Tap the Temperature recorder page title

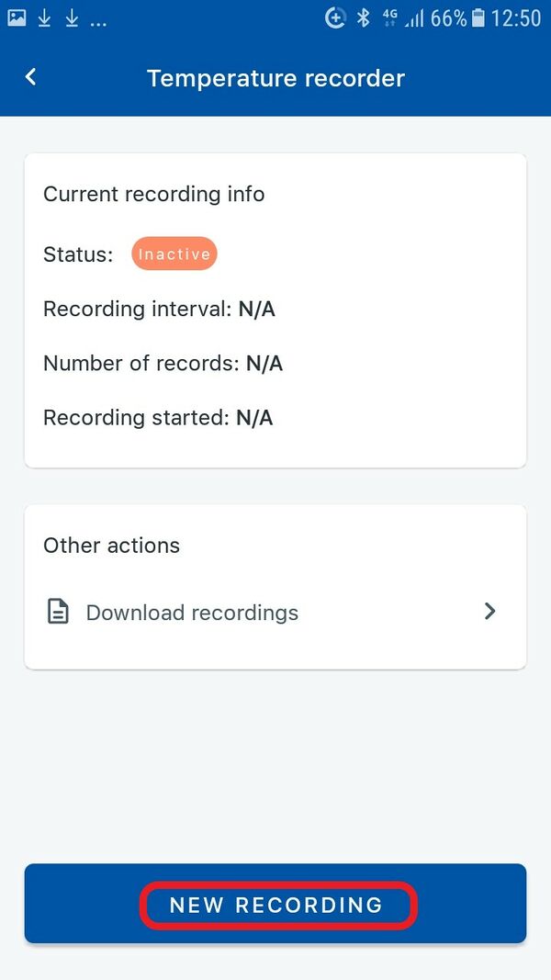pos(275,78)
